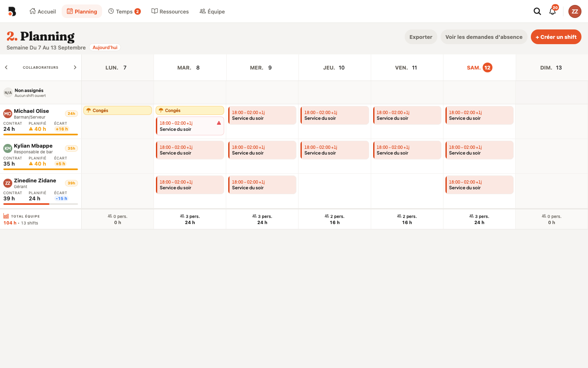The width and height of the screenshot is (588, 368).
Task: Open the search magnifier icon
Action: click(x=537, y=11)
